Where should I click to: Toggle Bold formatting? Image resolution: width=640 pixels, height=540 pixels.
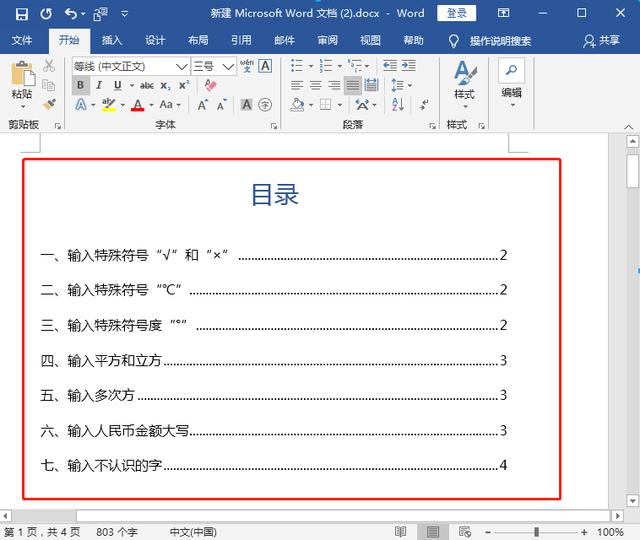(80, 85)
